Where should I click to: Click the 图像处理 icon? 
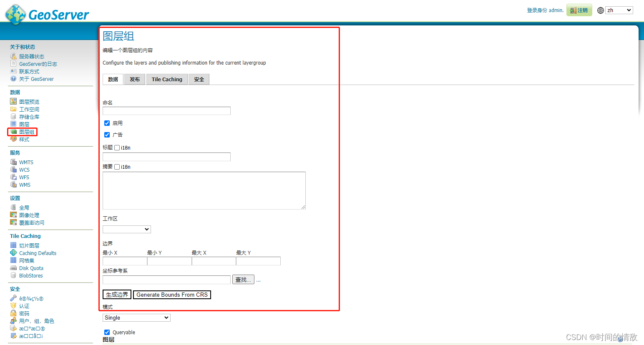(13, 215)
